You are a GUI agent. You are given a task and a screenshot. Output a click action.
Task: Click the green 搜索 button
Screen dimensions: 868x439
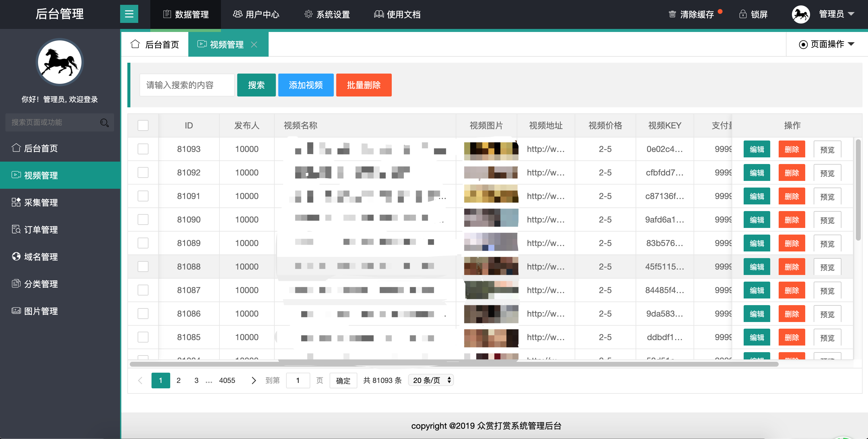click(x=257, y=85)
